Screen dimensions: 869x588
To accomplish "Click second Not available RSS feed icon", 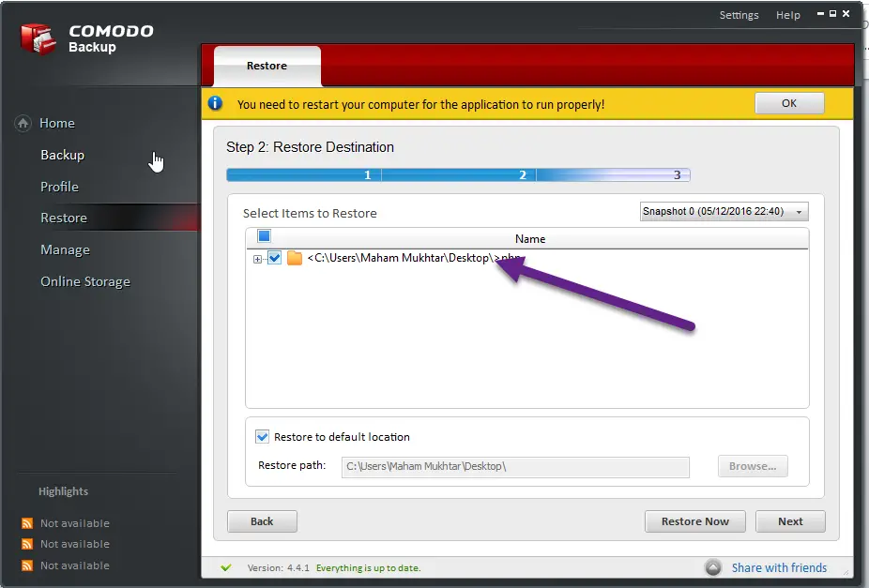I will click(26, 544).
